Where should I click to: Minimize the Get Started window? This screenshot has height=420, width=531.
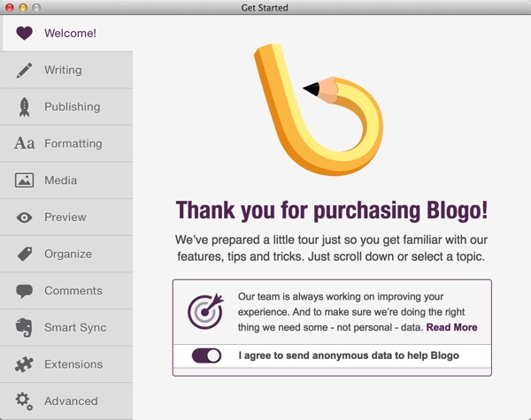(23, 7)
